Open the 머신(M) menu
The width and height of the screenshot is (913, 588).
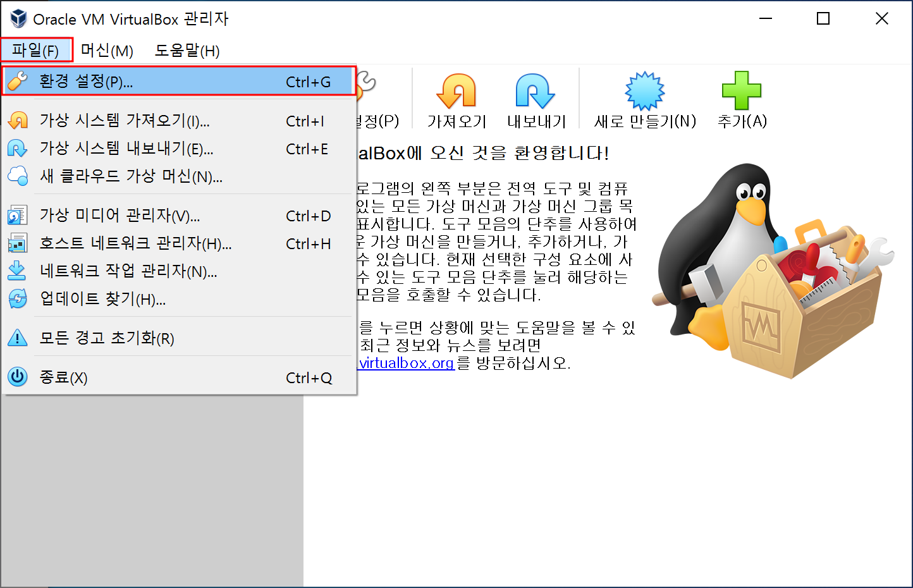point(107,51)
